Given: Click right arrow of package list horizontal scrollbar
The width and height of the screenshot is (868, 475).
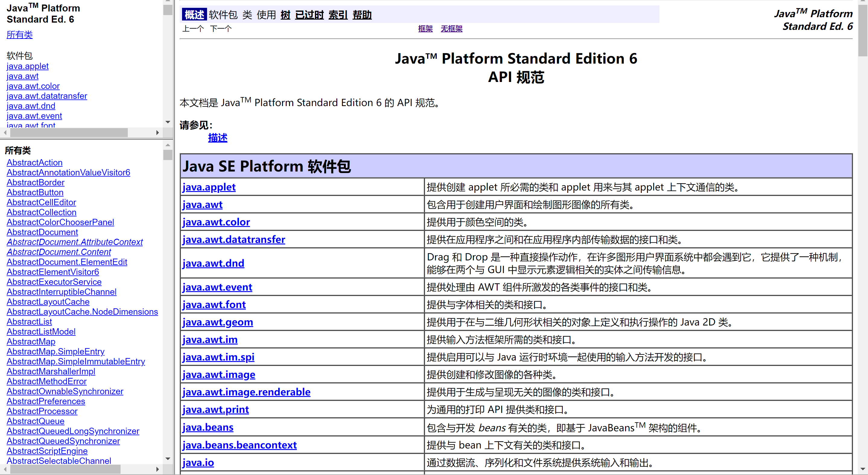Looking at the screenshot, I should pyautogui.click(x=157, y=133).
